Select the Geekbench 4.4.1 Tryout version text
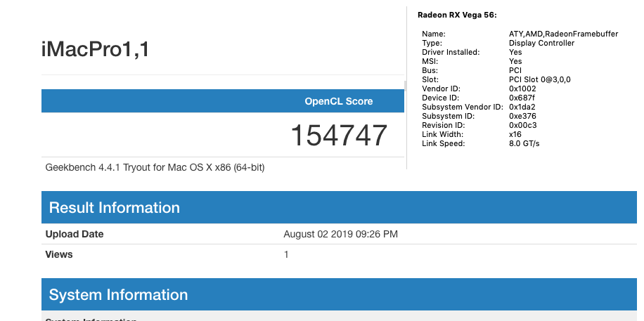 pyautogui.click(x=155, y=167)
